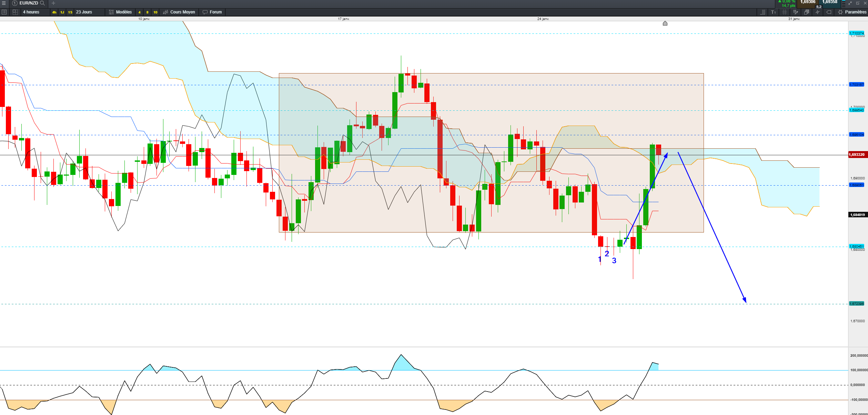Select the EUR/NZD chart tab
Screen dimensions: 868x415
pos(29,3)
